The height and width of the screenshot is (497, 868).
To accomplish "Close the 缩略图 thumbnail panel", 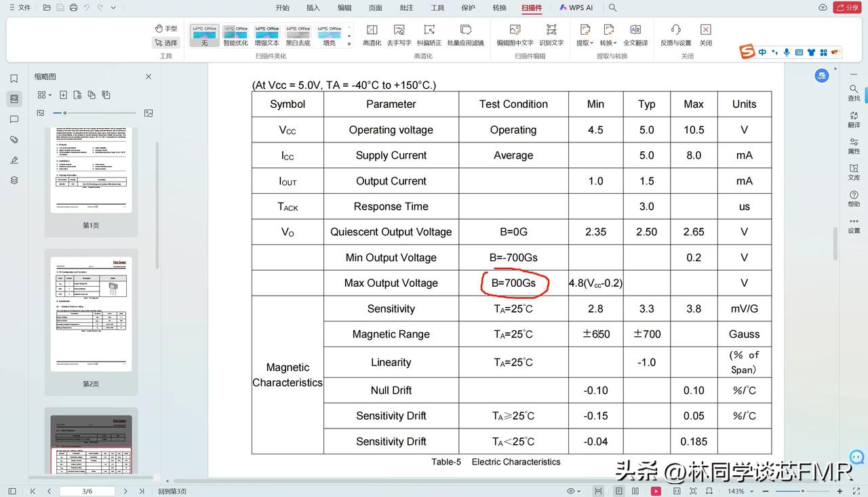I will click(149, 77).
